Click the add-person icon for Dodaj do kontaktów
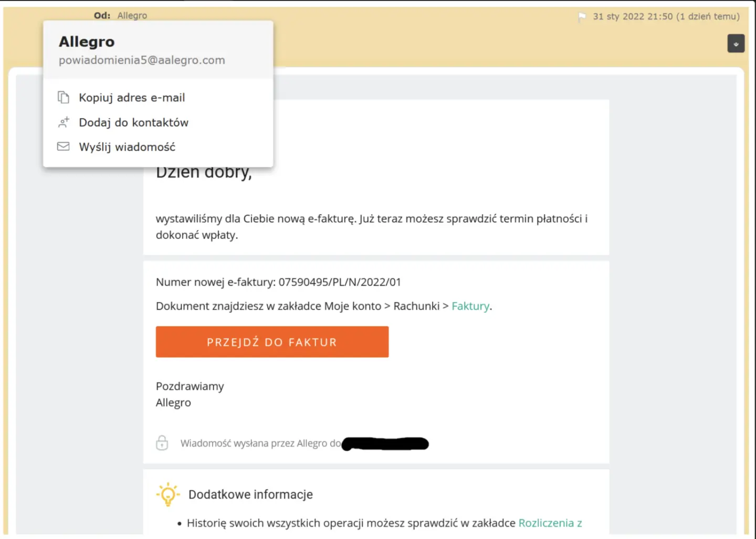Image resolution: width=756 pixels, height=539 pixels. pos(63,122)
